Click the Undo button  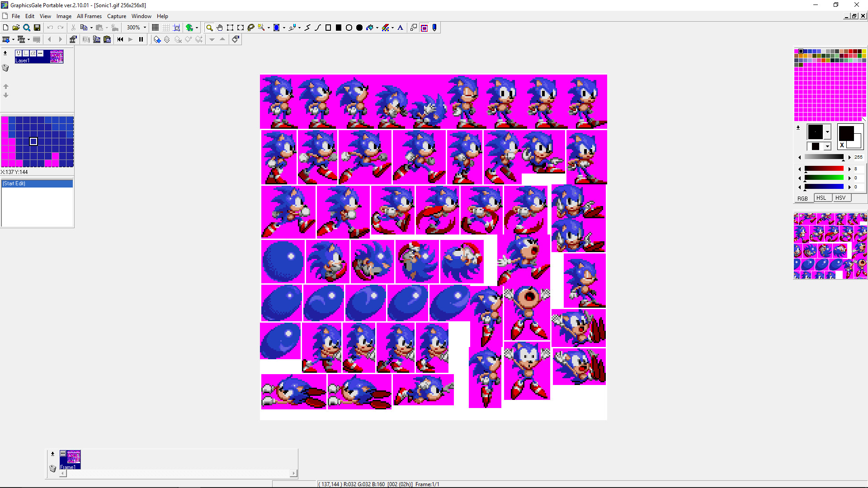tap(50, 27)
